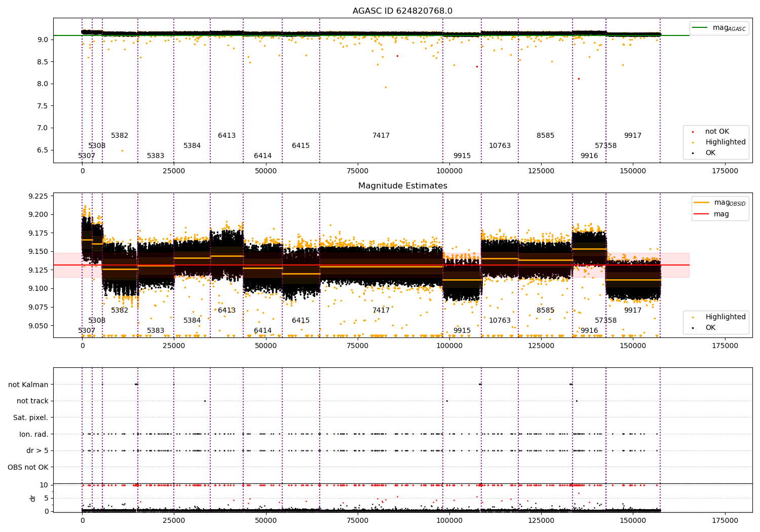Click OBSID label 9917 in the AGASC plot
This screenshot has height=532, width=760.
coord(633,136)
